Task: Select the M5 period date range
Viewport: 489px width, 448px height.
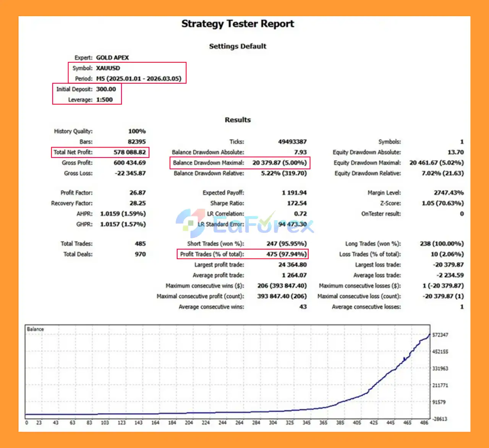Action: click(139, 79)
